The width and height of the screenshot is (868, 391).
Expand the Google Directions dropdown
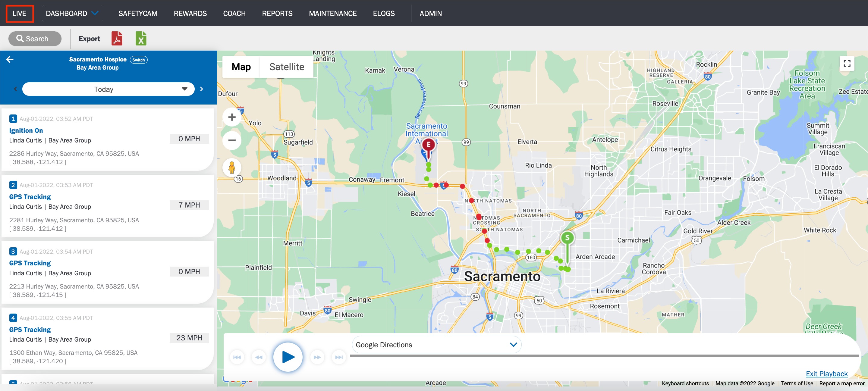click(x=436, y=345)
